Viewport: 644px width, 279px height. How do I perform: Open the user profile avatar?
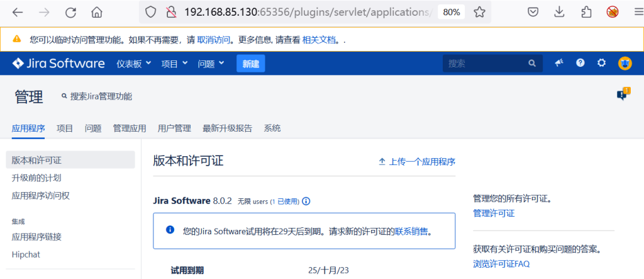(625, 64)
